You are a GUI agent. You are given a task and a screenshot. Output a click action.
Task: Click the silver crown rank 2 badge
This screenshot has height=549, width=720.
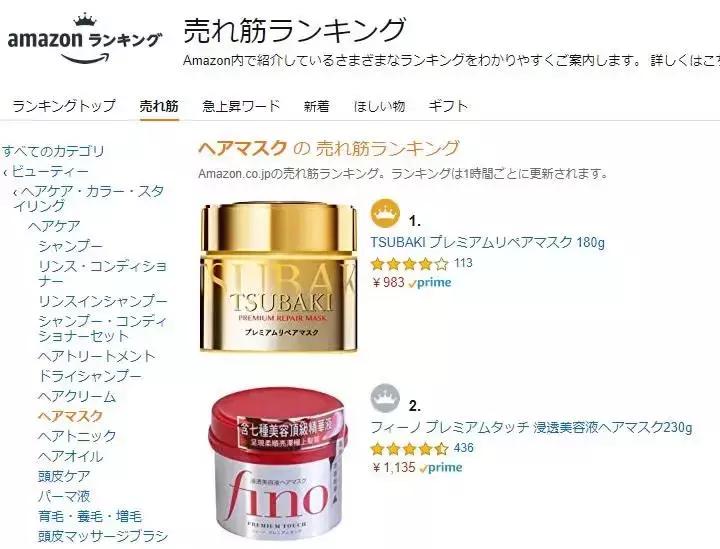coord(385,398)
